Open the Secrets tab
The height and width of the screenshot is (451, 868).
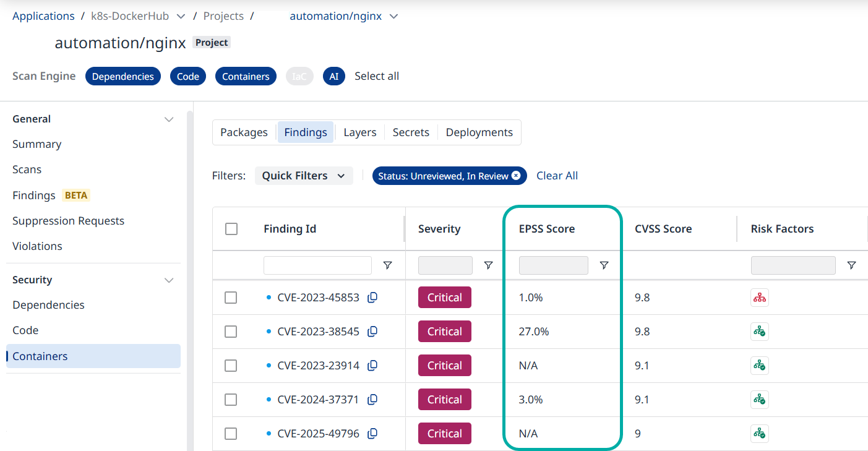[x=411, y=132]
